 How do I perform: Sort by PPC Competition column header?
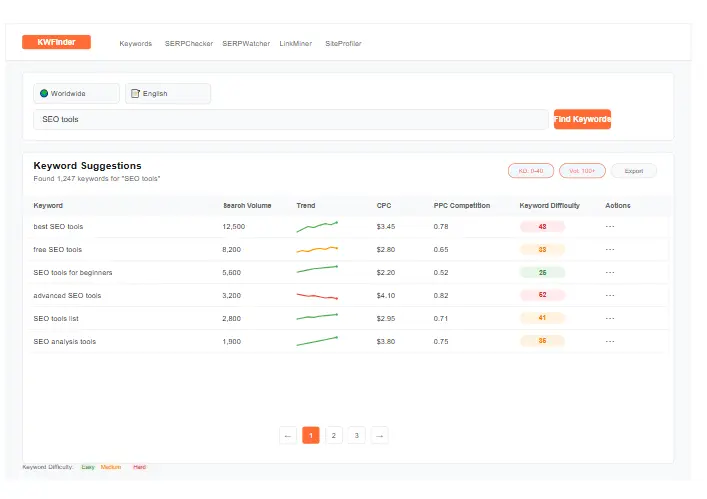[x=462, y=206]
